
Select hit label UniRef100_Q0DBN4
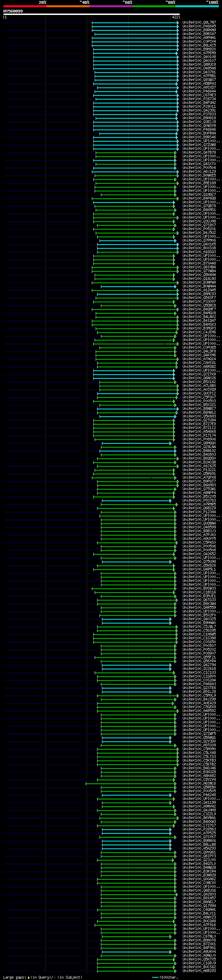point(199,524)
